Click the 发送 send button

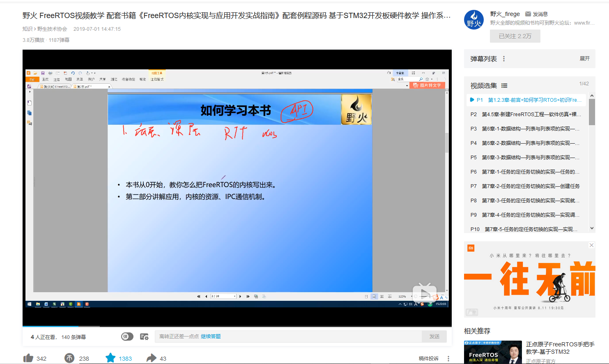pos(434,337)
